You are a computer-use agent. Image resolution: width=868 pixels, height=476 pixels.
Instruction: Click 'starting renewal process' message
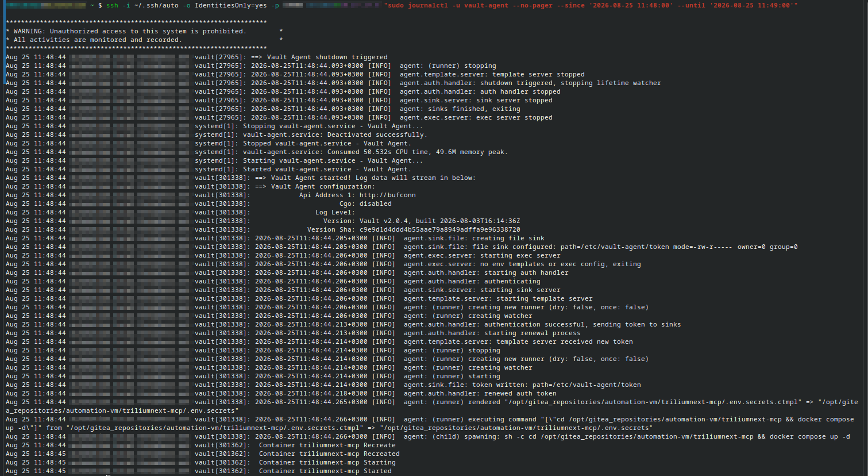click(533, 333)
